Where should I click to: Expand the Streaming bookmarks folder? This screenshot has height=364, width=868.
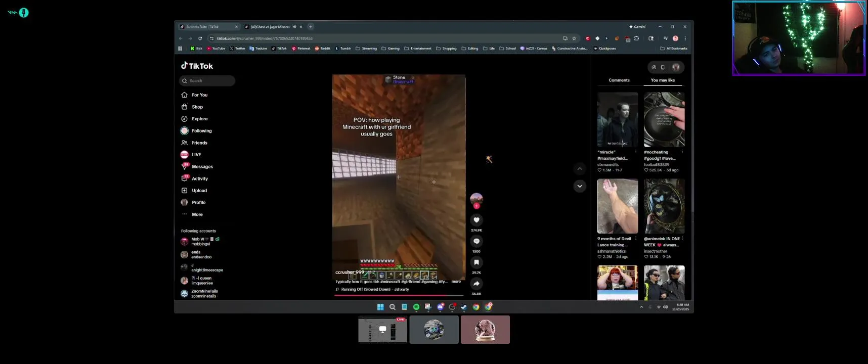[x=366, y=49]
